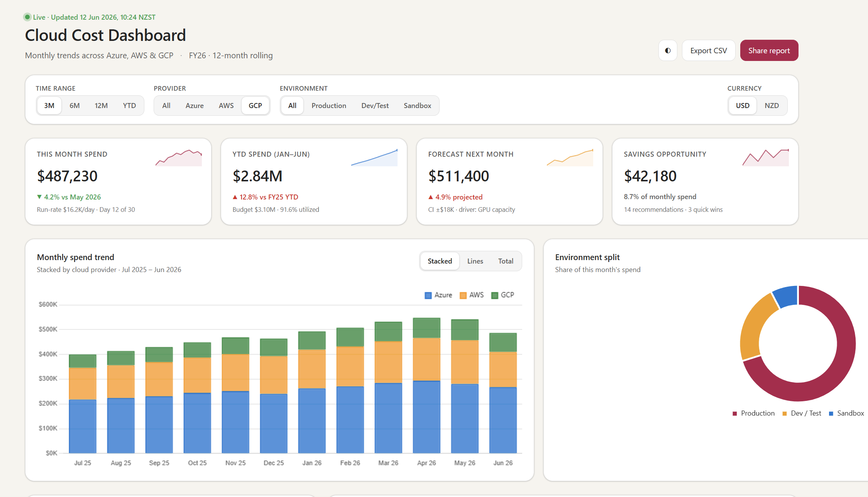
Task: Click the 'Environment split' heading
Action: click(587, 257)
